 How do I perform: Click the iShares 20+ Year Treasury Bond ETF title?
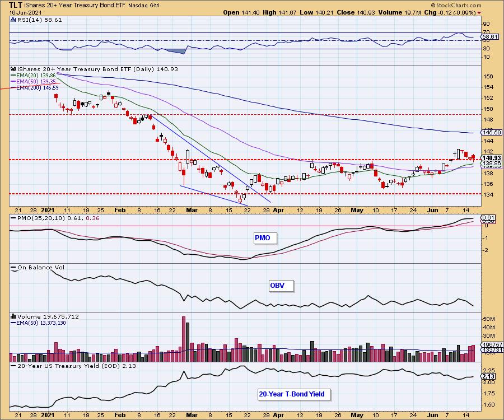point(75,6)
